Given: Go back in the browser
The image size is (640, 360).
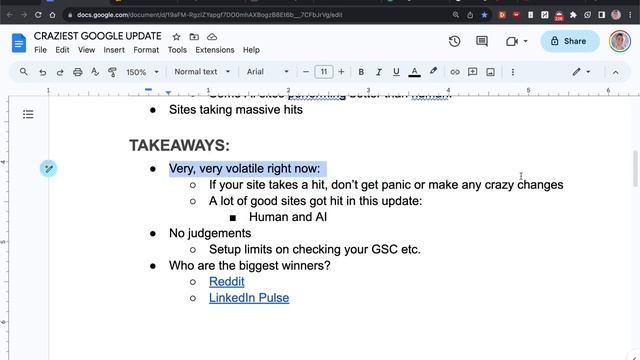Looking at the screenshot, I should point(10,15).
